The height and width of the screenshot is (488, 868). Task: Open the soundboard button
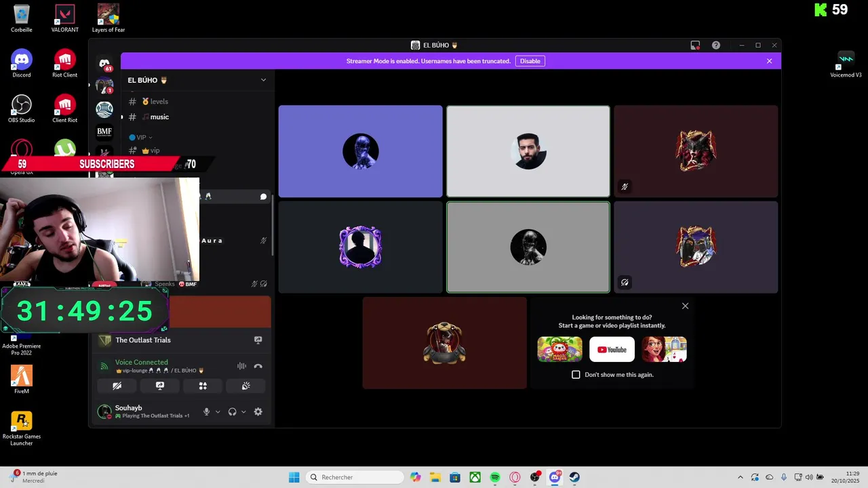click(x=245, y=386)
